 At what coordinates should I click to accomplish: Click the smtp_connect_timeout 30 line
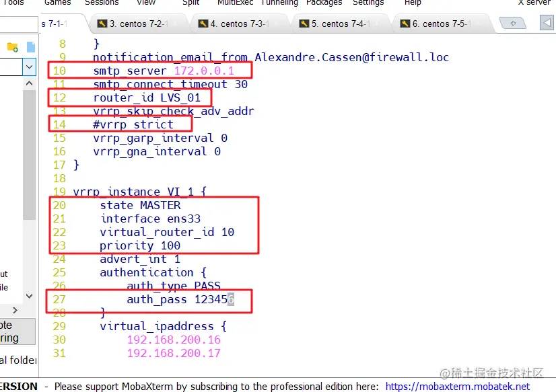[170, 84]
